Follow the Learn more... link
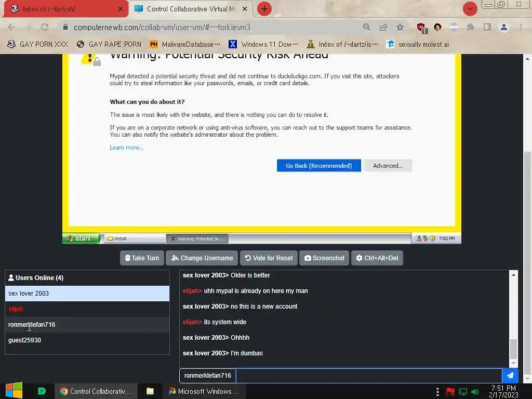The width and height of the screenshot is (532, 399). 127,148
